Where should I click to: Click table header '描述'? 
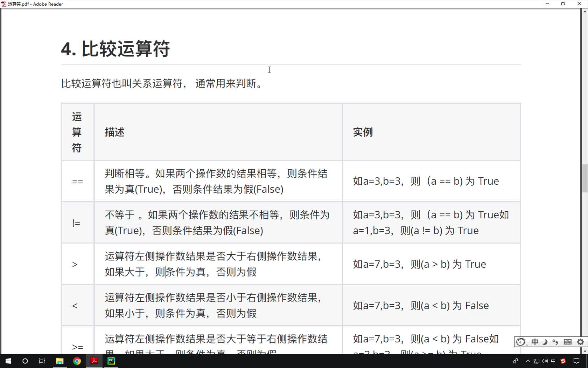tap(114, 132)
